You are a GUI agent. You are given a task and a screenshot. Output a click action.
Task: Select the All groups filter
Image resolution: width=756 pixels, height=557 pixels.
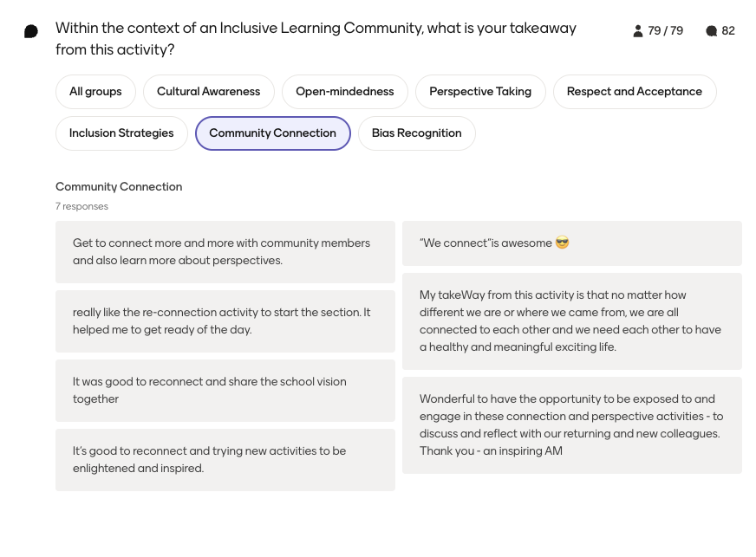point(95,92)
